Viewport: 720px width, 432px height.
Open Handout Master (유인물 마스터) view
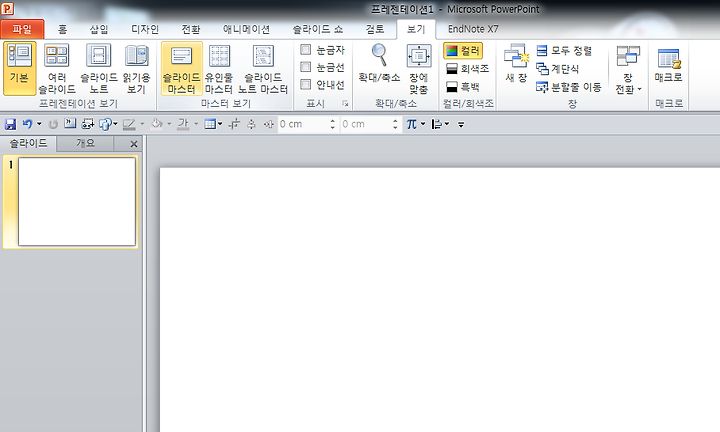[219, 68]
